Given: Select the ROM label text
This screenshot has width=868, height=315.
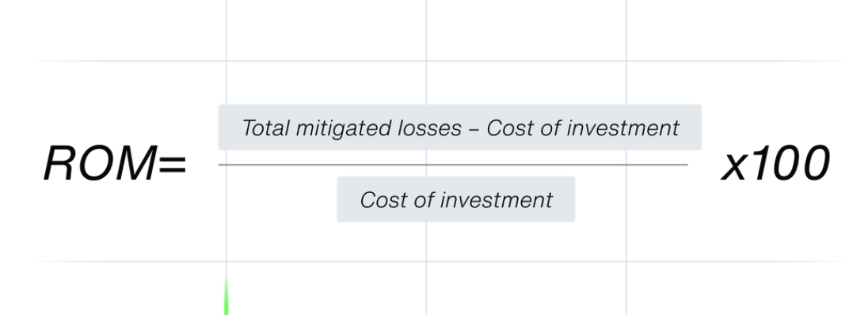Looking at the screenshot, I should point(101,164).
